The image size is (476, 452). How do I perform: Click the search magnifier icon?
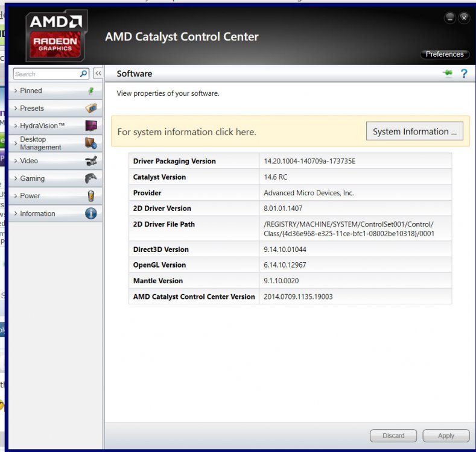click(x=83, y=74)
